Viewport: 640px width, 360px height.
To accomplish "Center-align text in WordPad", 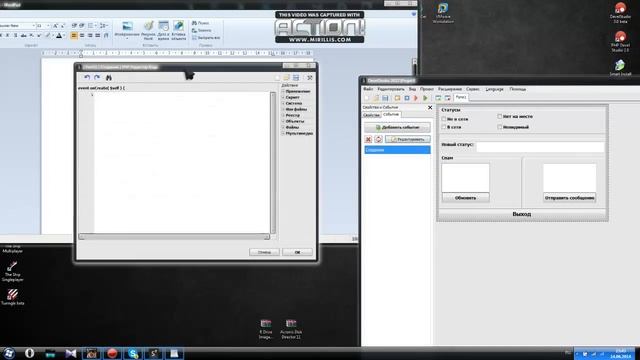I will (x=82, y=36).
